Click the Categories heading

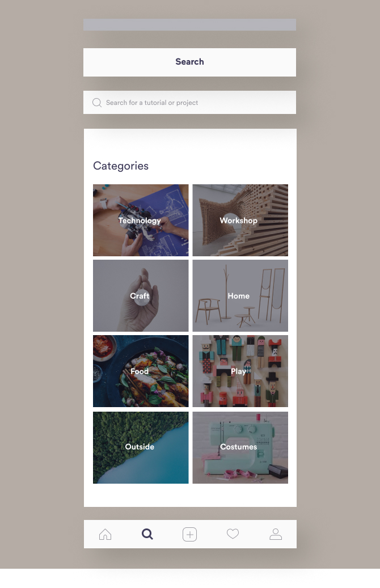(x=121, y=166)
